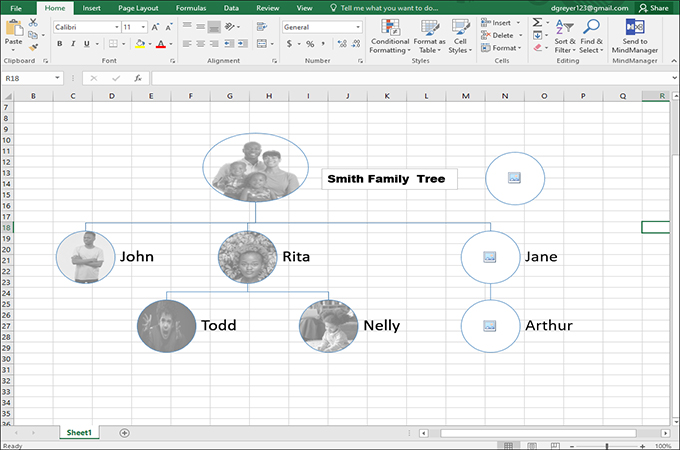This screenshot has width=680, height=450.
Task: Click the Cut scissors icon
Action: point(33,23)
